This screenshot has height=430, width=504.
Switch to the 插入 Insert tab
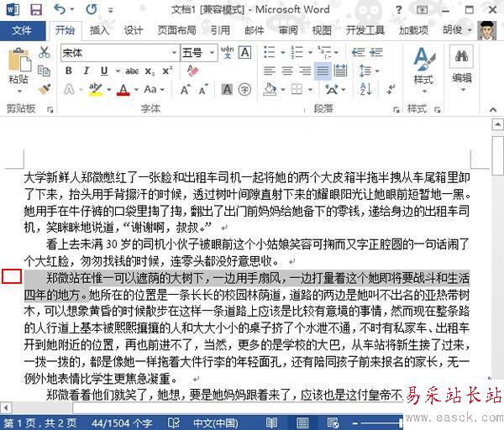(x=100, y=30)
